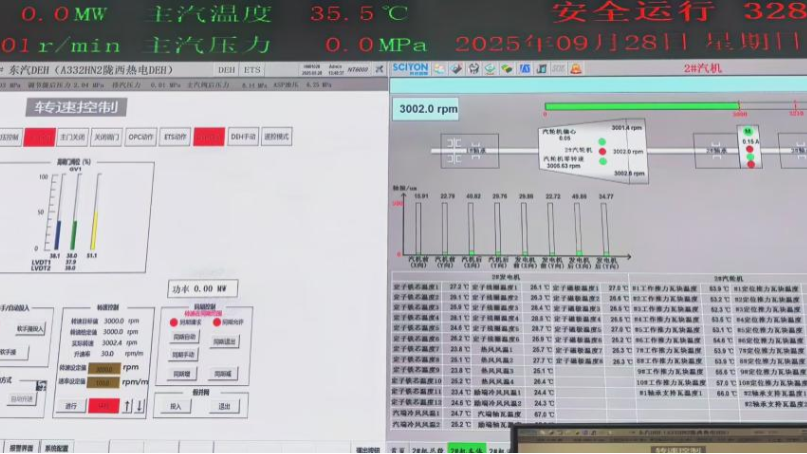
Task: Click the green turbine speed progress bar
Action: [641, 105]
